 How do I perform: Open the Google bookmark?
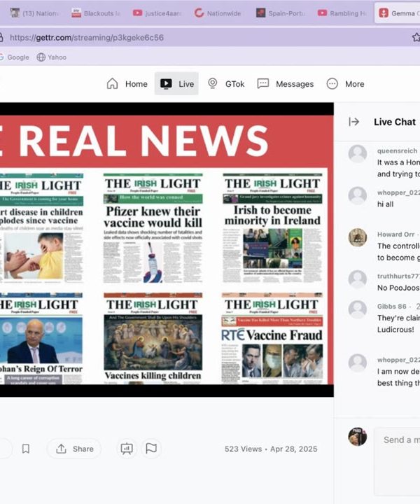[x=15, y=57]
